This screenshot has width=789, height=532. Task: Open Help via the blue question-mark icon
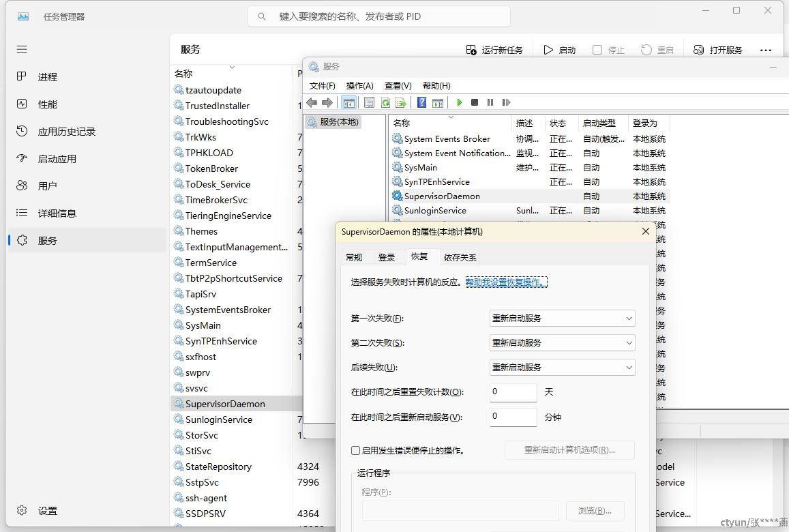[421, 103]
